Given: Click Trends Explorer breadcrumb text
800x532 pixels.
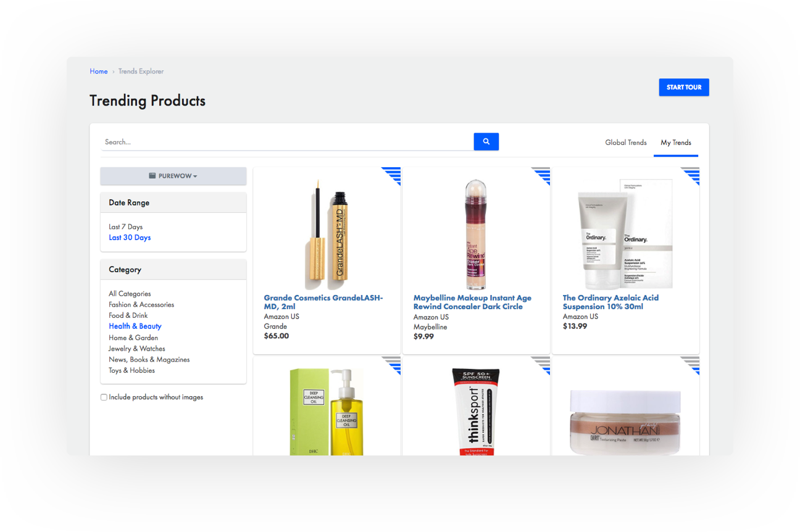Looking at the screenshot, I should tap(141, 72).
